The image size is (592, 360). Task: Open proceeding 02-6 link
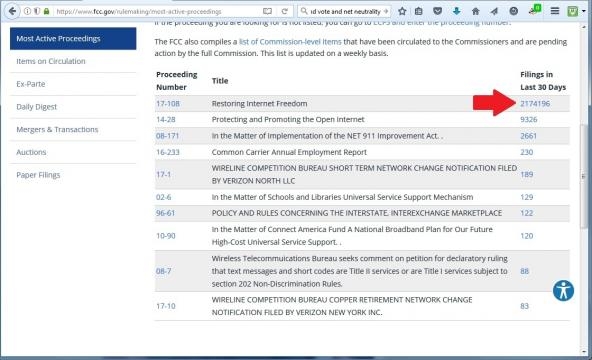coord(163,197)
